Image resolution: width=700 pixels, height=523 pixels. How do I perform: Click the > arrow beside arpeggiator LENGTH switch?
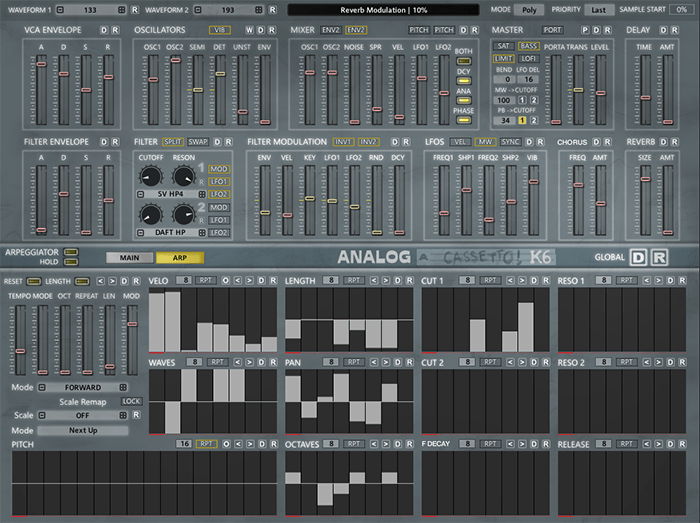pyautogui.click(x=112, y=281)
